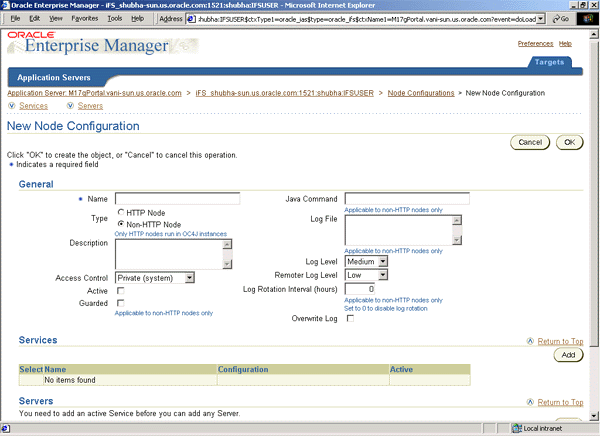Click the Log File text area

click(398, 230)
